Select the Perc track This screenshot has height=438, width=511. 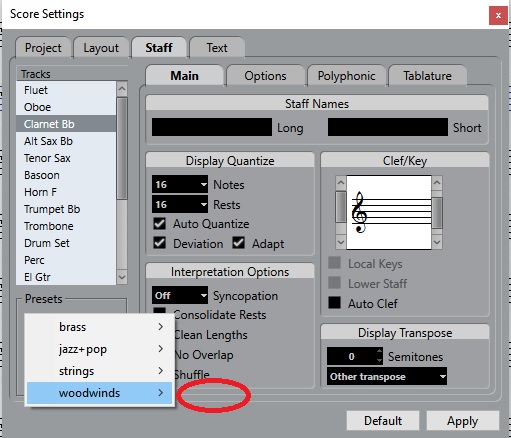66,260
